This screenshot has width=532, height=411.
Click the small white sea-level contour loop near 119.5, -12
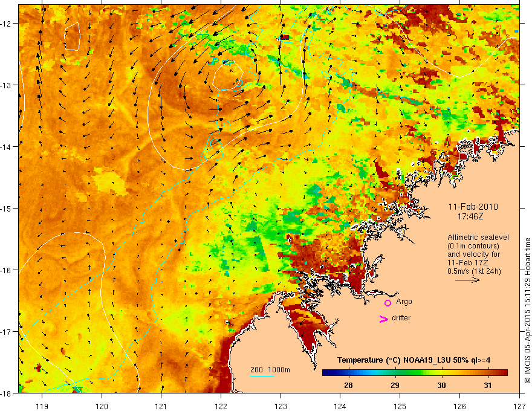pos(73,36)
